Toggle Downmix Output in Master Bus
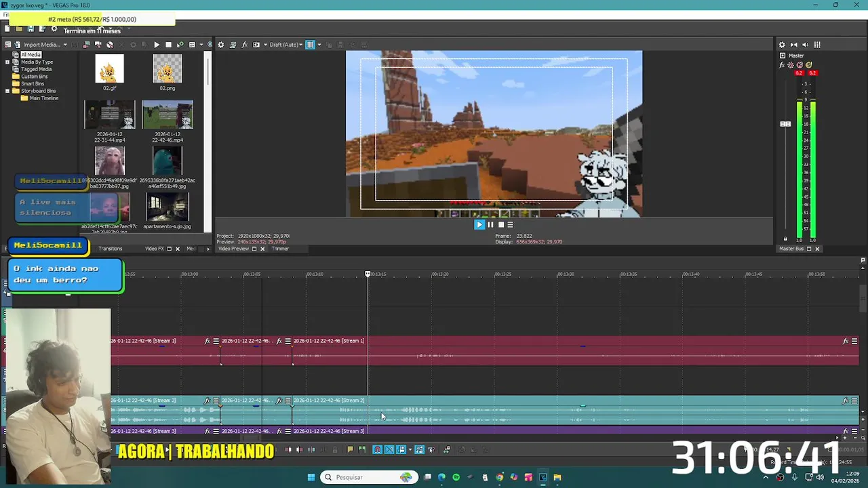868x488 pixels. [x=794, y=45]
